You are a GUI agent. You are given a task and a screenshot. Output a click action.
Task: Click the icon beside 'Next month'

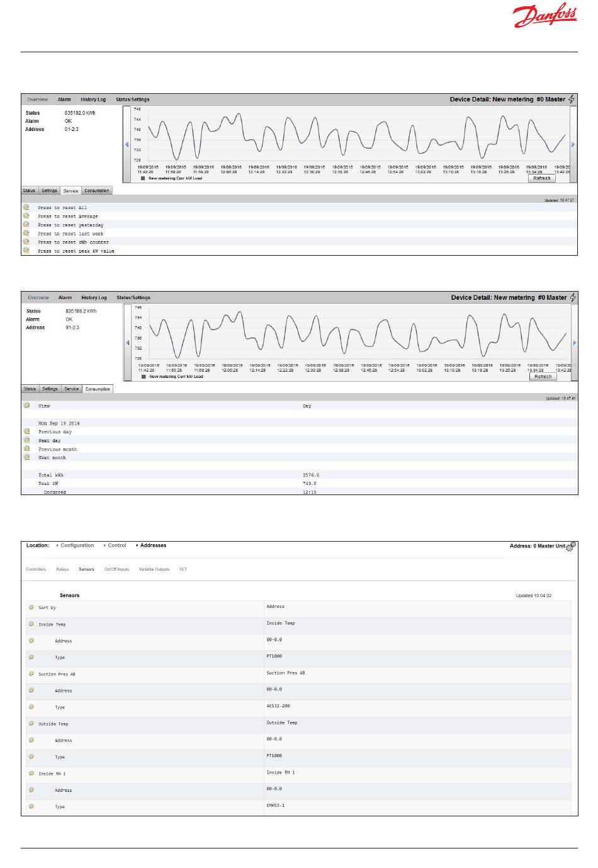26,457
